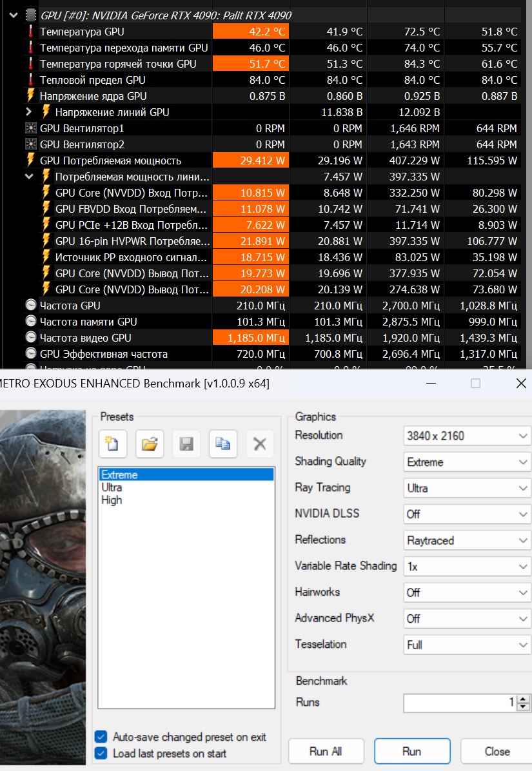532x771 pixels.
Task: Collapse the GPU [#0] RTX 4090 tree node
Action: tap(14, 15)
